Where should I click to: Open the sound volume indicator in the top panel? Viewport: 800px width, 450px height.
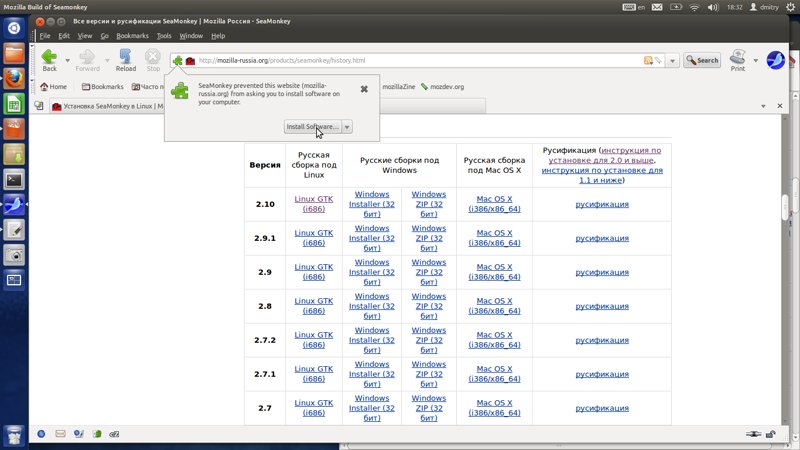[713, 7]
